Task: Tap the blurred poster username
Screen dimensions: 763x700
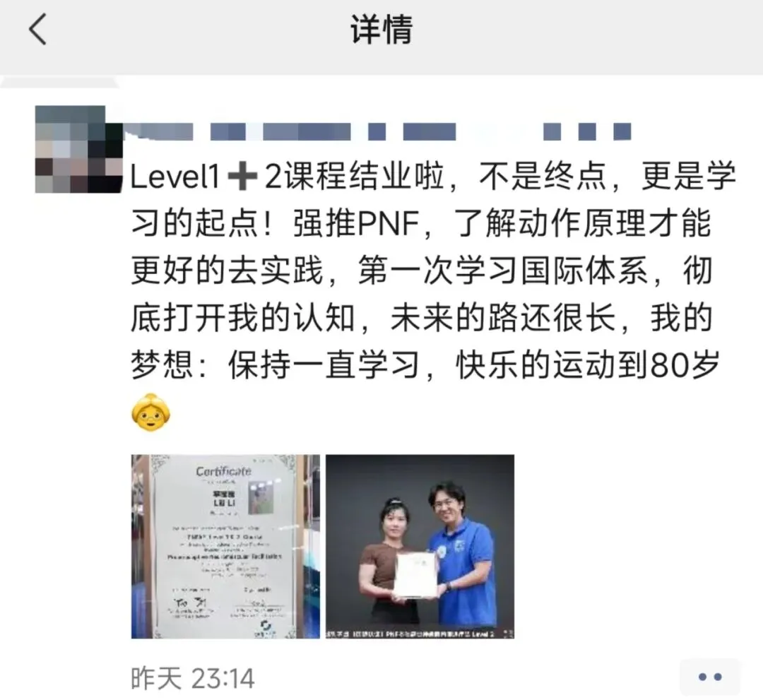Action: (377, 131)
